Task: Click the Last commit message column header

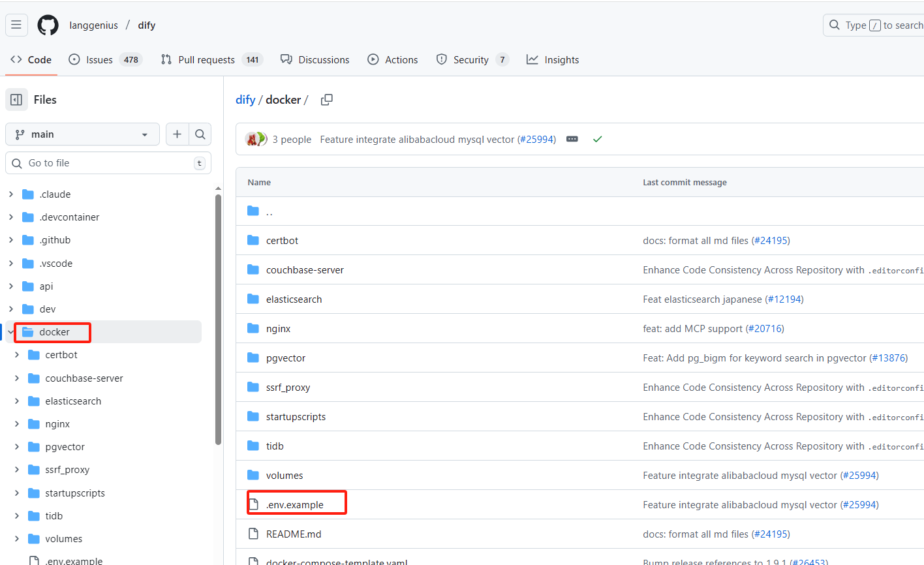Action: coord(685,183)
